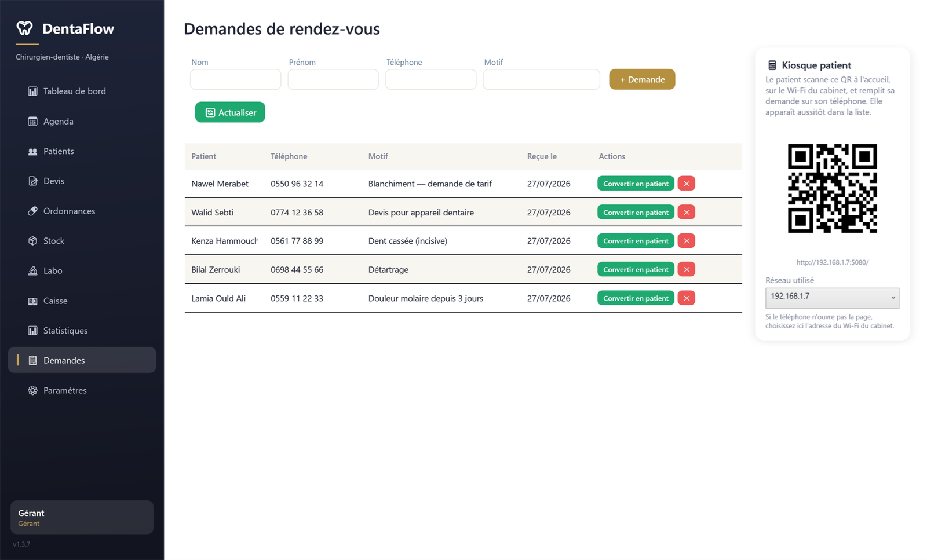The width and height of the screenshot is (927, 560).
Task: Convert Bilal Zerrouki to patient
Action: coord(636,270)
